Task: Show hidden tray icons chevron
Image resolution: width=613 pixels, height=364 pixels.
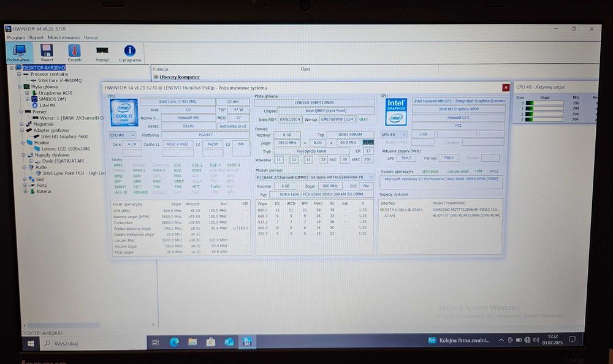Action: 501,340
